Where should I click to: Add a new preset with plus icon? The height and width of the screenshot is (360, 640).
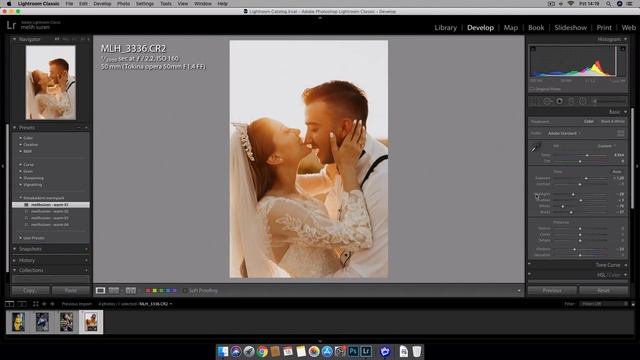(86, 128)
